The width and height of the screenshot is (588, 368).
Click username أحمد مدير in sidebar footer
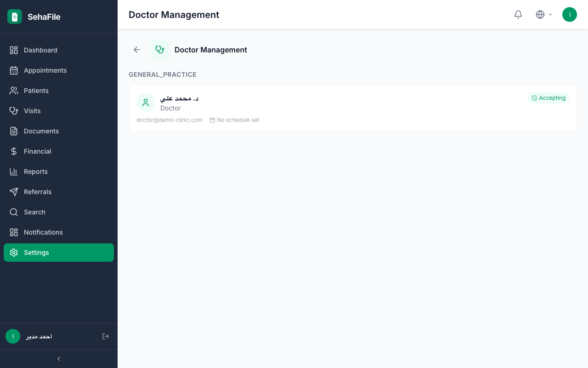[39, 337]
